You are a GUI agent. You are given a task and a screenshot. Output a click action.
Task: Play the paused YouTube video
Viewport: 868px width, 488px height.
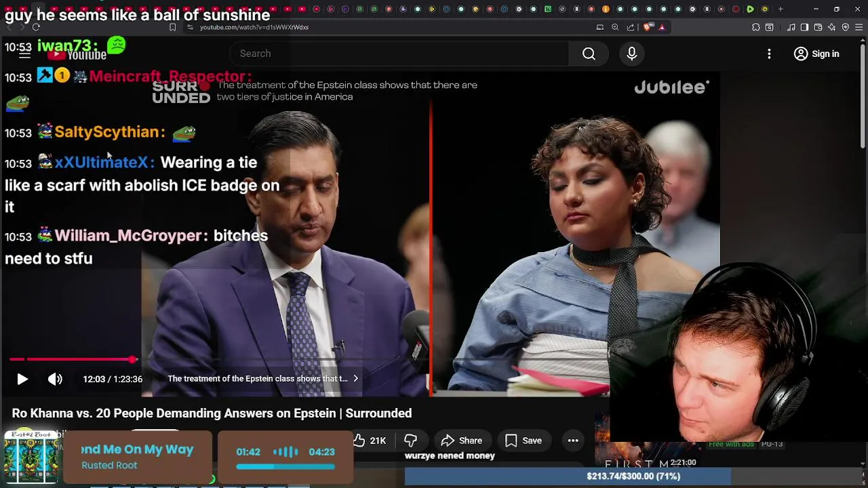pyautogui.click(x=22, y=379)
